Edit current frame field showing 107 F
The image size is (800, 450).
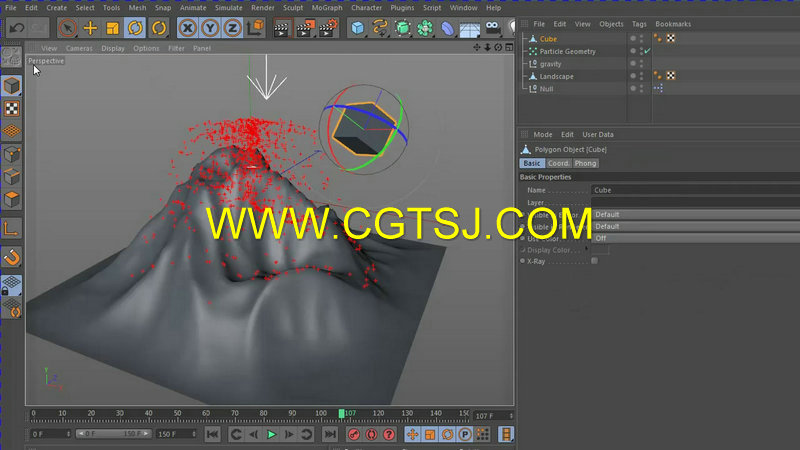pyautogui.click(x=492, y=416)
